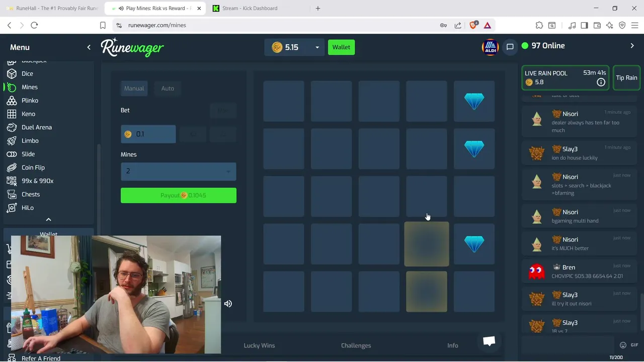Click the top-right revealed diamond tile

click(x=474, y=101)
